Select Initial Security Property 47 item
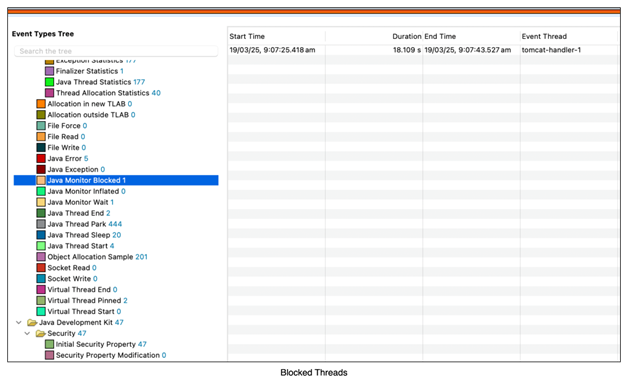The image size is (628, 391). pos(101,344)
